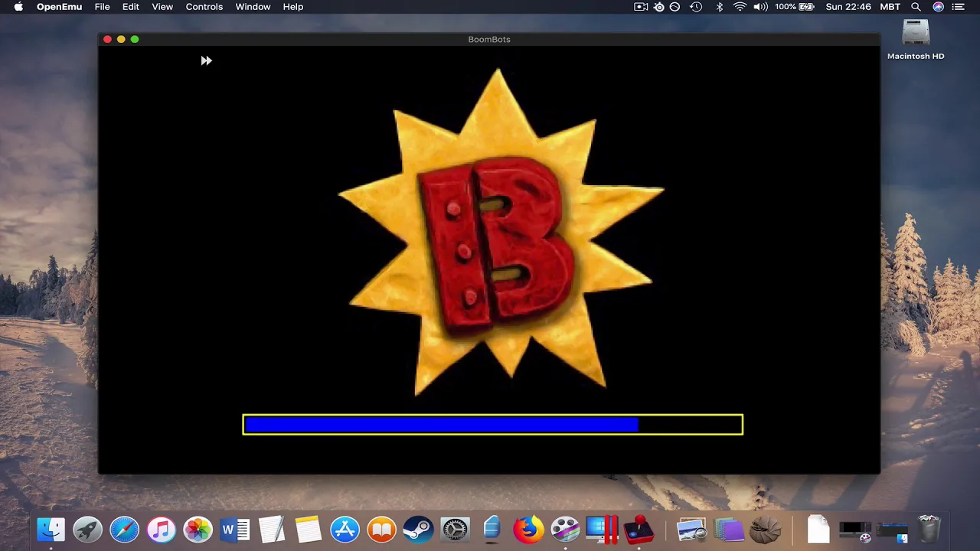
Task: Click the turbine fan app Dock icon
Action: click(x=765, y=529)
